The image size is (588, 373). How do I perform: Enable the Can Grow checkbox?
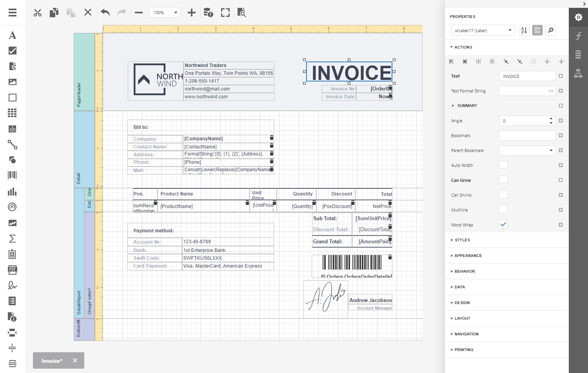(x=503, y=180)
